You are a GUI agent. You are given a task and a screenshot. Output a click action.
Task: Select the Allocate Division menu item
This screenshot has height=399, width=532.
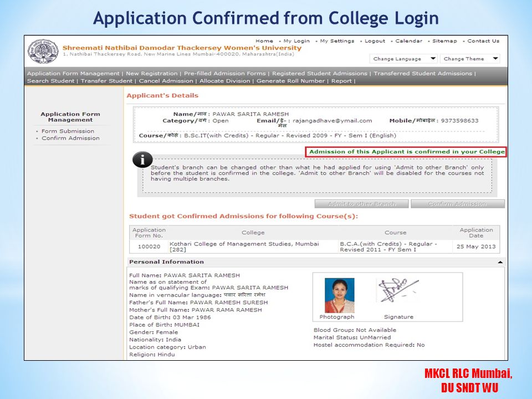pyautogui.click(x=224, y=81)
